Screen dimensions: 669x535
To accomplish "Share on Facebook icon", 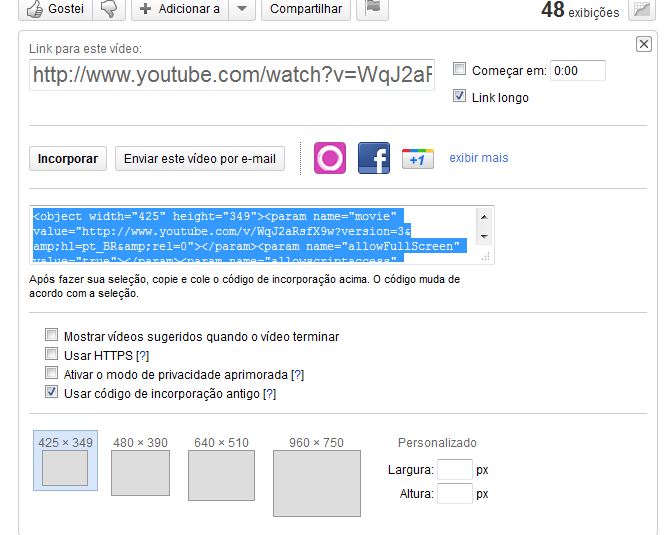I will point(374,158).
